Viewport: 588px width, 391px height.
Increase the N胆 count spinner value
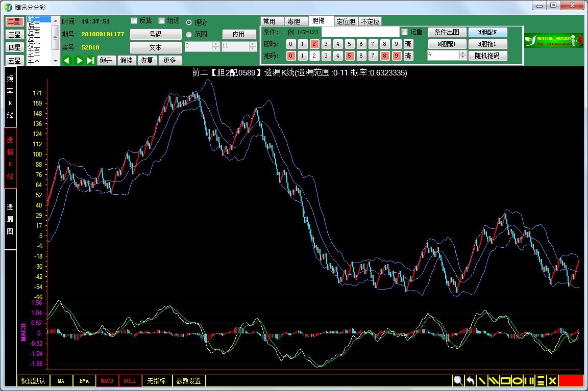(463, 53)
